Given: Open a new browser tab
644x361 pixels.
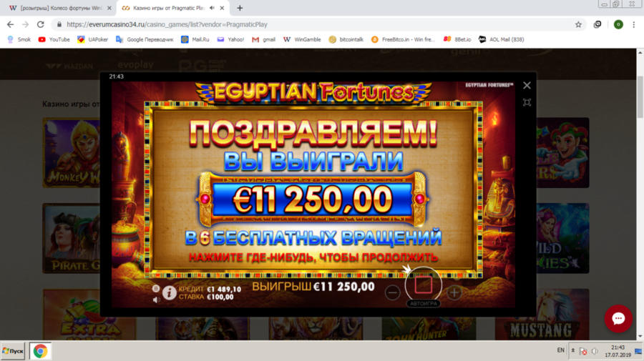Looking at the screenshot, I should 240,8.
